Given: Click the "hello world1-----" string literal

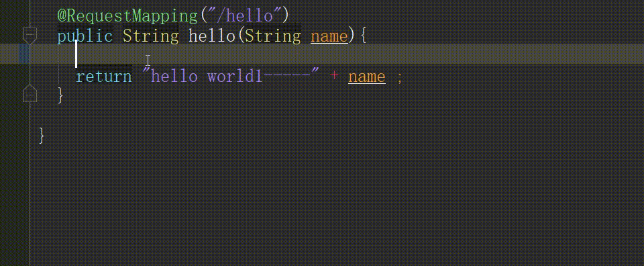Looking at the screenshot, I should pos(231,77).
